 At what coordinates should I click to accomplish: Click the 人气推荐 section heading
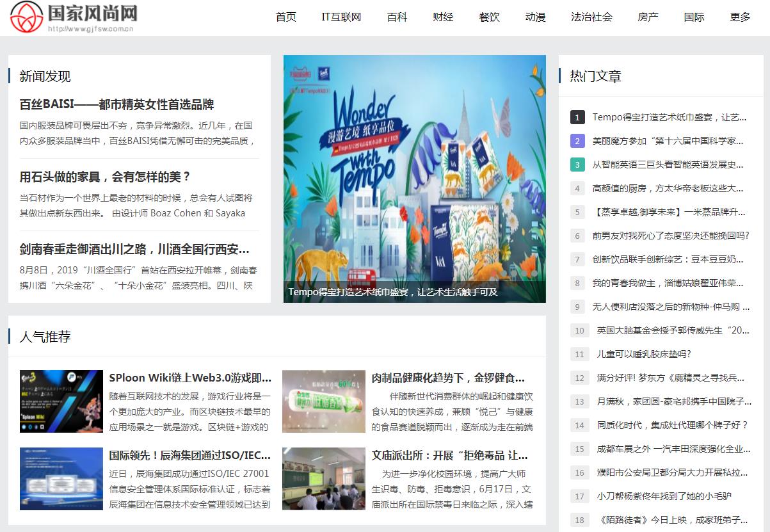coord(45,337)
